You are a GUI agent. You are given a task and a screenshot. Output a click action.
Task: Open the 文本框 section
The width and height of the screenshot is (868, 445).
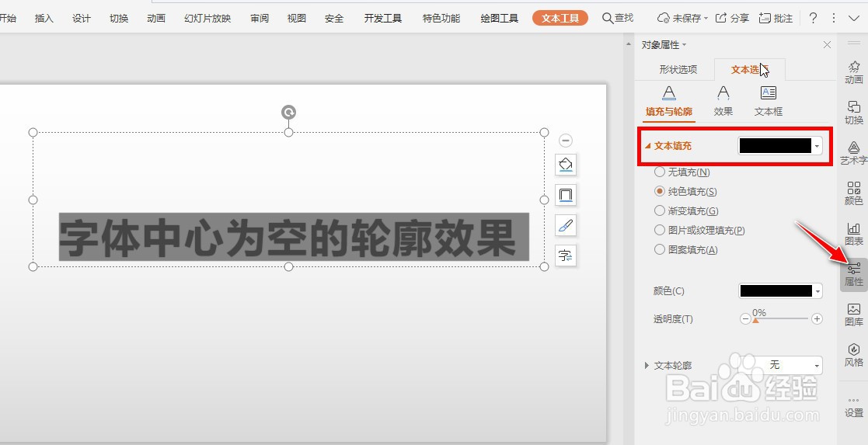(769, 101)
